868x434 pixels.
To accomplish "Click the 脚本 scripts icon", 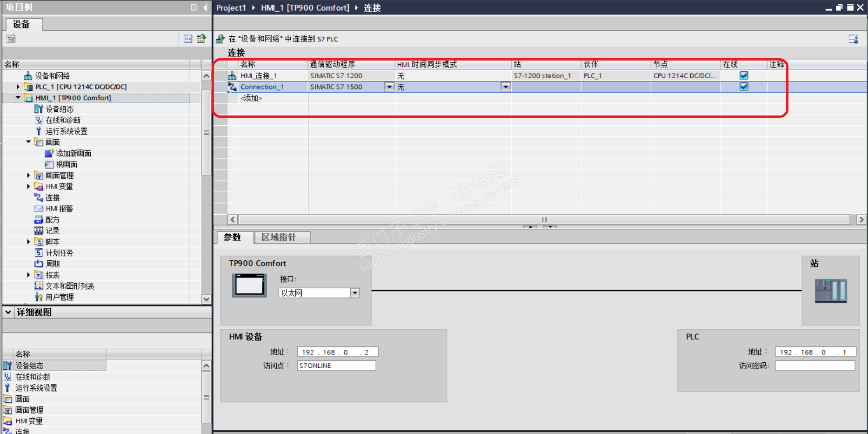I will (39, 242).
